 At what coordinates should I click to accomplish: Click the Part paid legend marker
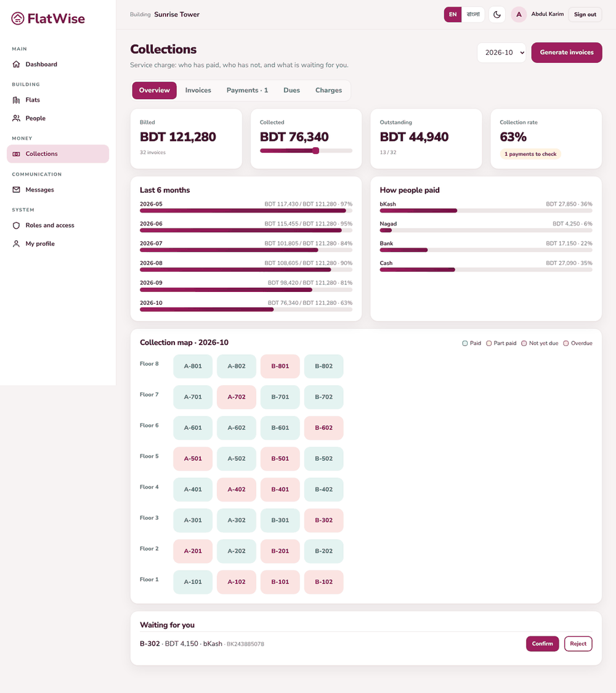488,343
